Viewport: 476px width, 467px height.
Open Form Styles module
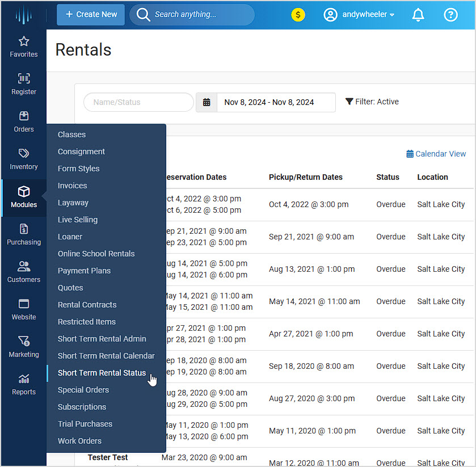(x=79, y=169)
